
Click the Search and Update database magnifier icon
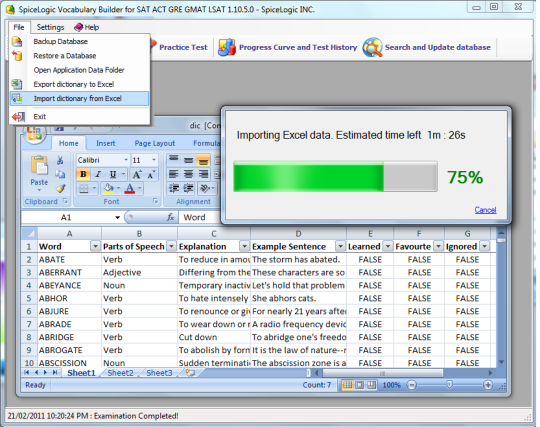pyautogui.click(x=372, y=47)
